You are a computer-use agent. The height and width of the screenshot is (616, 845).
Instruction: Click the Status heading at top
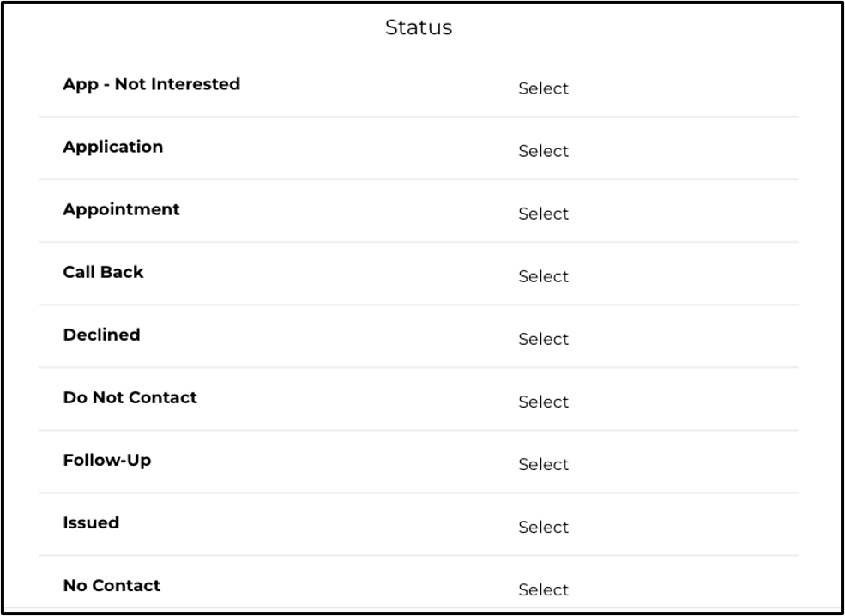click(419, 27)
